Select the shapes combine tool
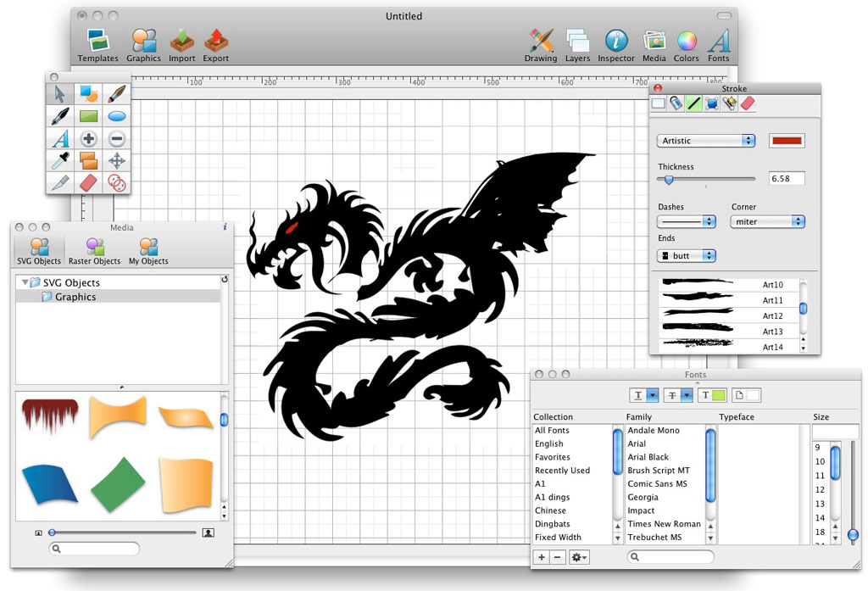The image size is (868, 591). (88, 94)
